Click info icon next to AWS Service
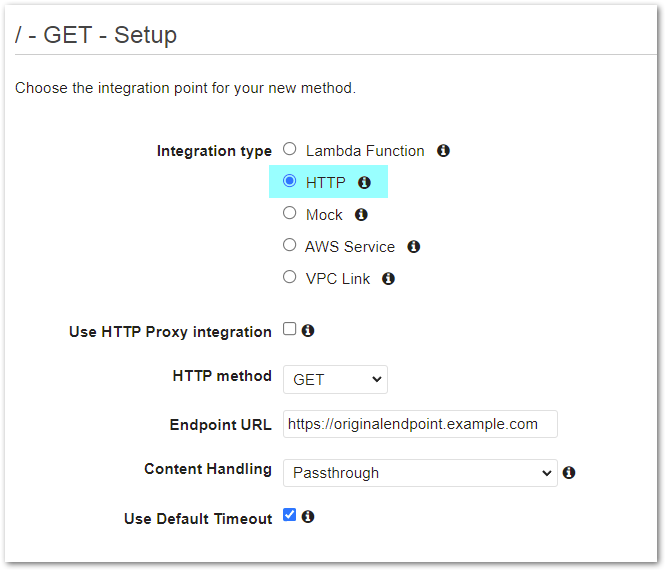This screenshot has width=666, height=571. click(413, 246)
